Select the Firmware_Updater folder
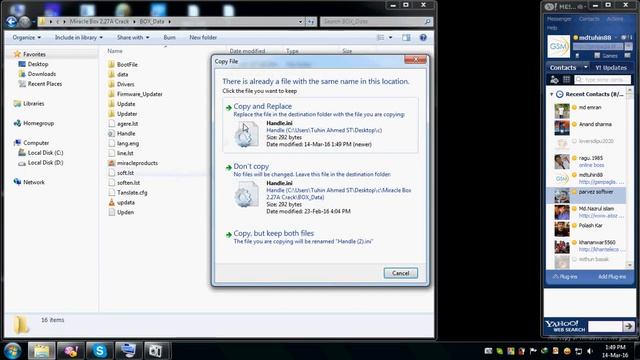Image resolution: width=640 pixels, height=360 pixels. (140, 94)
